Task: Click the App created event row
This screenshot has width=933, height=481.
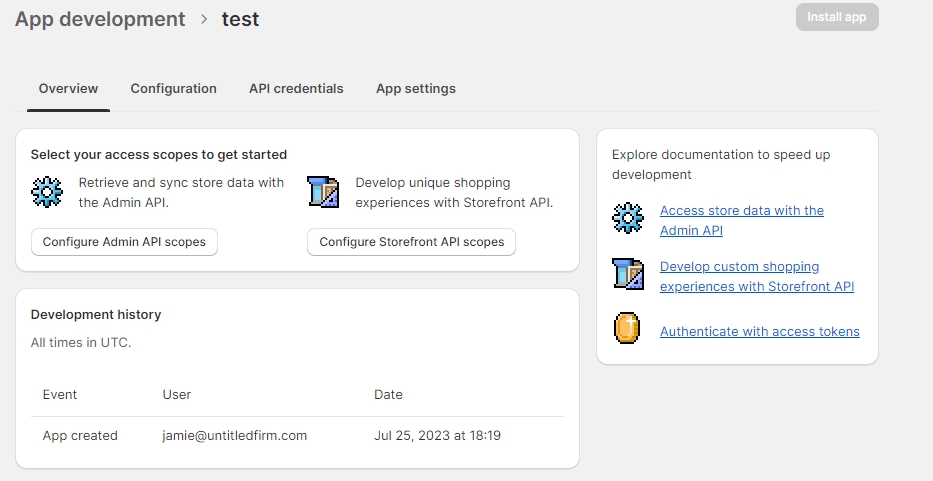Action: tap(80, 436)
